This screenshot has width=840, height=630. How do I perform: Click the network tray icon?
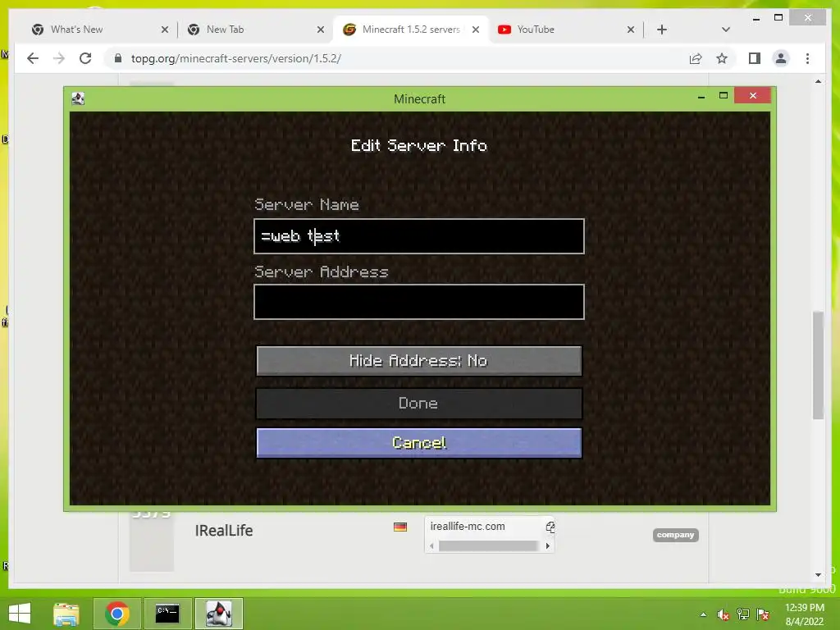click(743, 614)
